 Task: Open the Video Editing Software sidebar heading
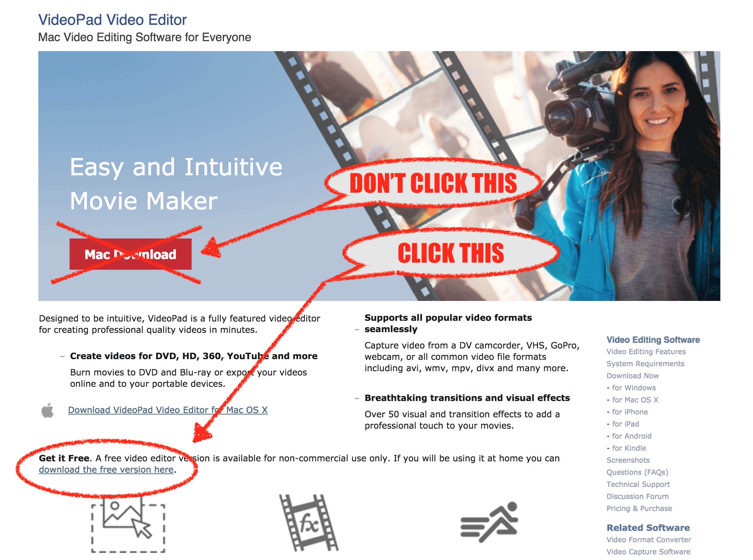(x=653, y=340)
